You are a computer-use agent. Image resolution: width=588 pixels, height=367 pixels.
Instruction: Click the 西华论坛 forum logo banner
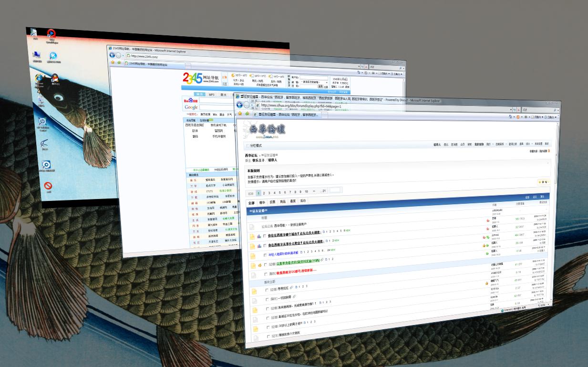268,129
